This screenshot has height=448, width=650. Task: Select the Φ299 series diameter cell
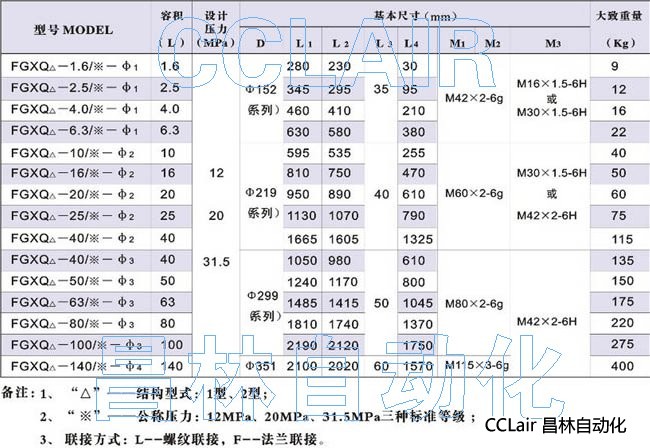263,304
